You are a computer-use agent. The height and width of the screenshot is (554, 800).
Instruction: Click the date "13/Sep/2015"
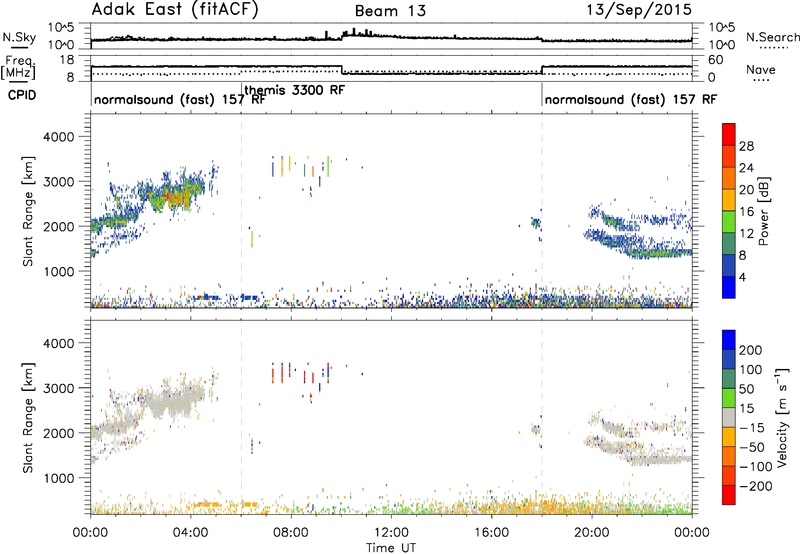pyautogui.click(x=639, y=10)
